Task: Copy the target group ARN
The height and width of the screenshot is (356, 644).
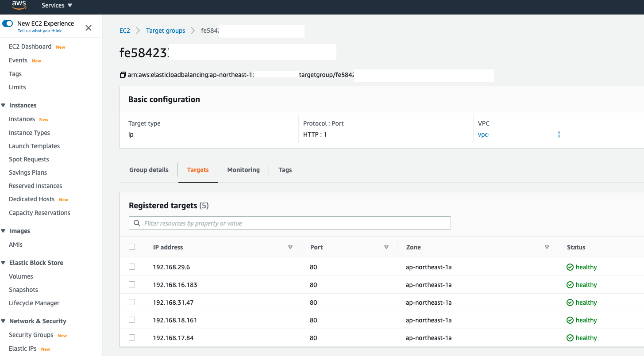Action: point(123,75)
